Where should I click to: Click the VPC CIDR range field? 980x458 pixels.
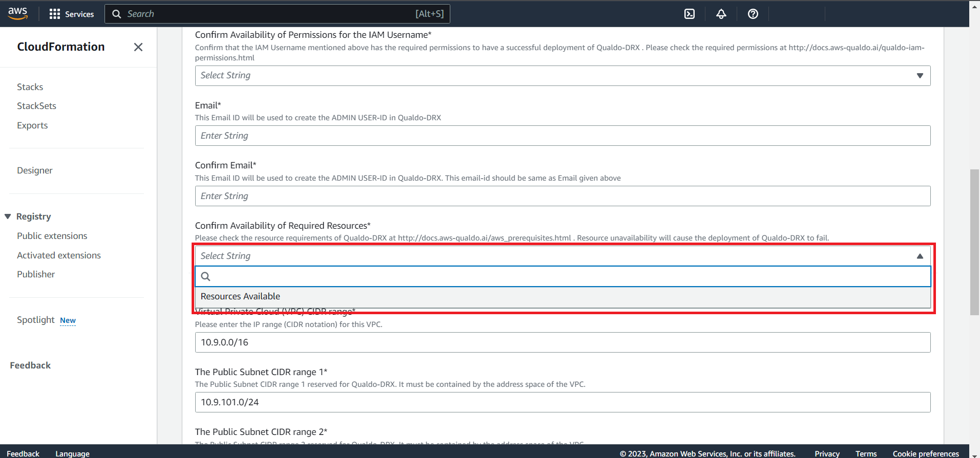(562, 342)
